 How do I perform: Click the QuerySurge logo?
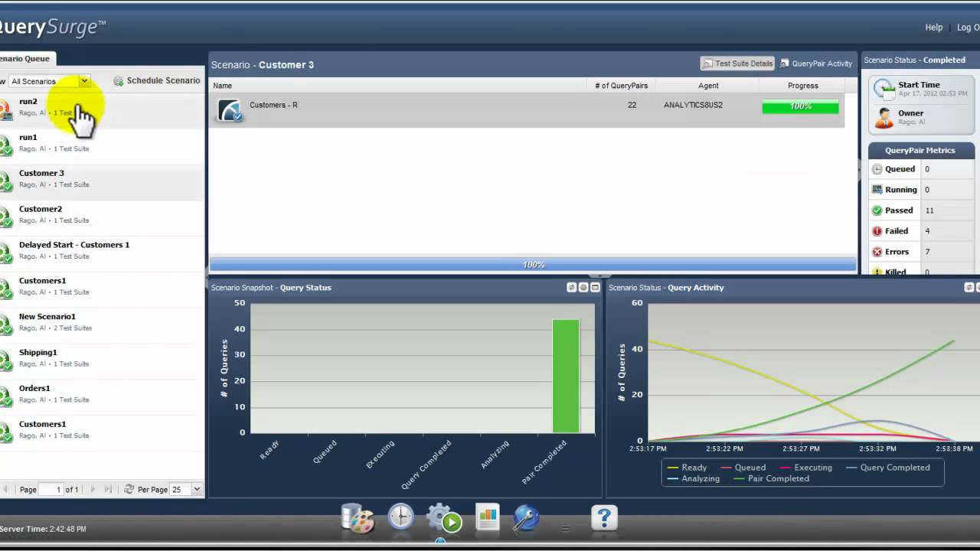point(52,28)
